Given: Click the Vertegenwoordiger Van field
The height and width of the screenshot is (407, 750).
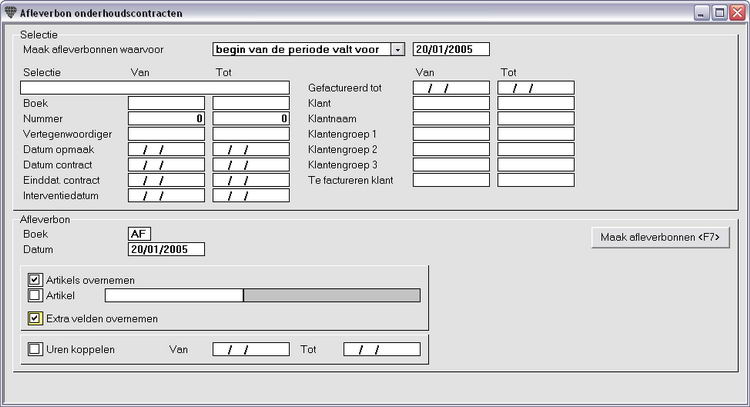Looking at the screenshot, I should (166, 134).
